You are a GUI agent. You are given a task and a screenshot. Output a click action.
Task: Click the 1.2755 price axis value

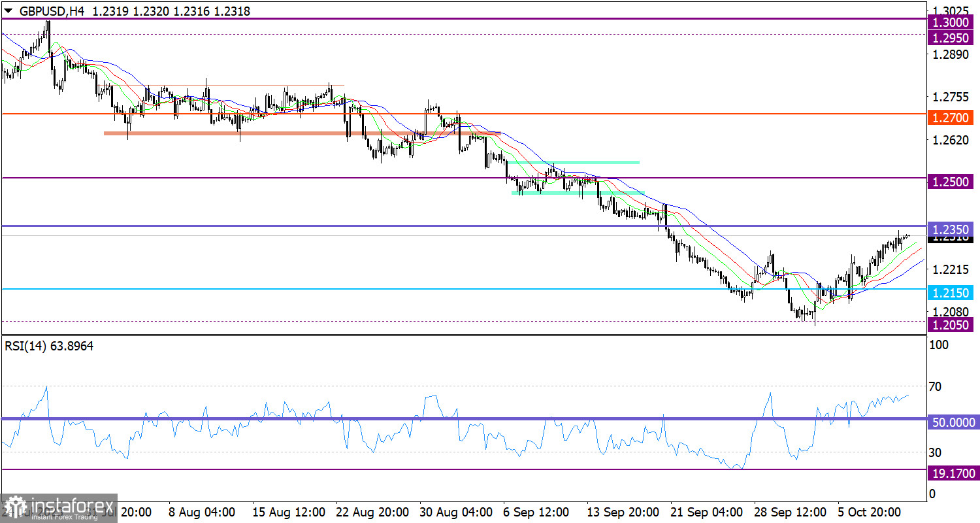[x=951, y=97]
